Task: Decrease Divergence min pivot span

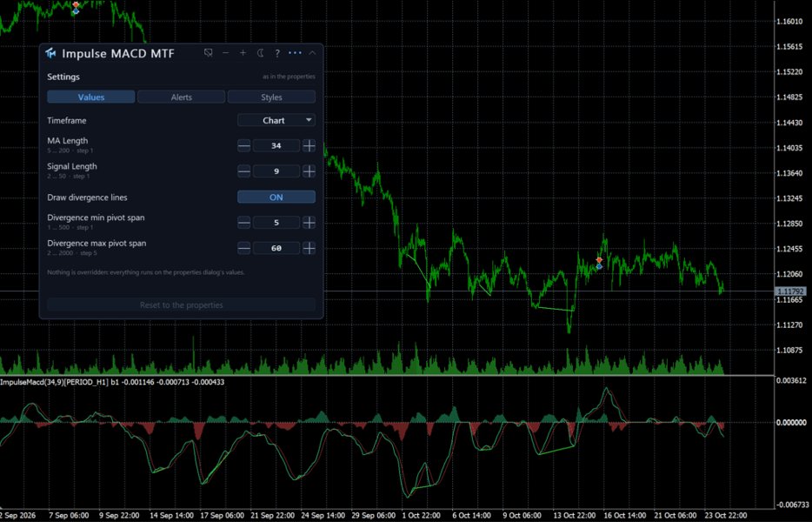Action: tap(244, 223)
